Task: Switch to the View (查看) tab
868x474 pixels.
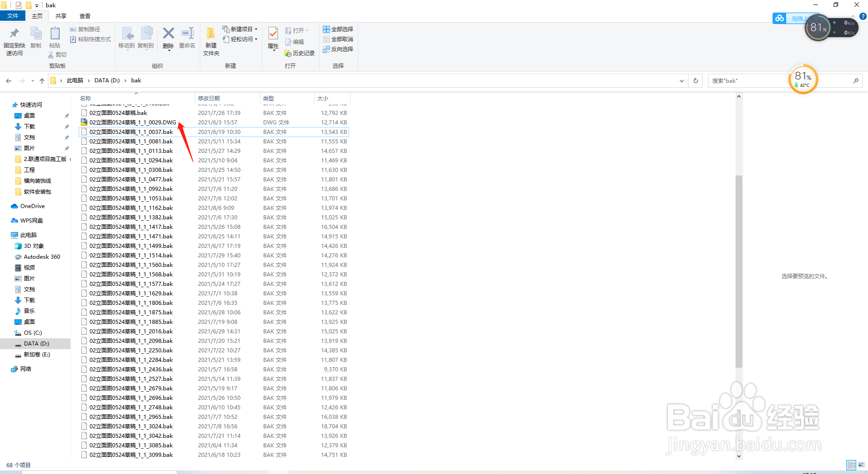Action: [x=85, y=16]
